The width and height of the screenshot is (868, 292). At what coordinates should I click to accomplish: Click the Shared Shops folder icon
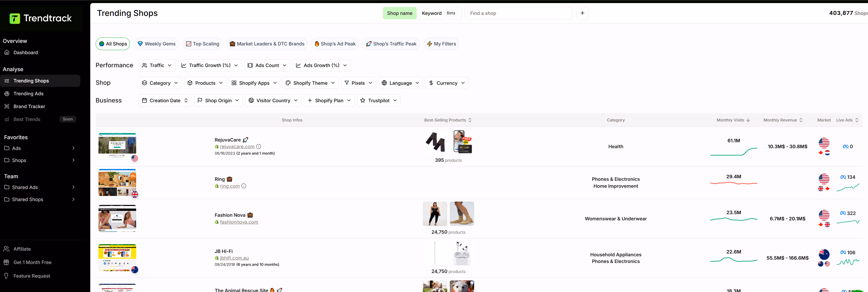coord(7,199)
